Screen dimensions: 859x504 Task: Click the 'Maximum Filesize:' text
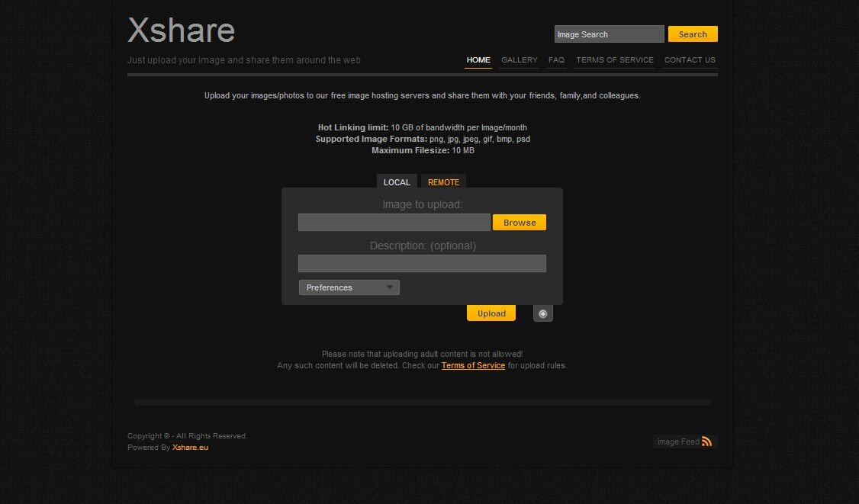pos(410,151)
